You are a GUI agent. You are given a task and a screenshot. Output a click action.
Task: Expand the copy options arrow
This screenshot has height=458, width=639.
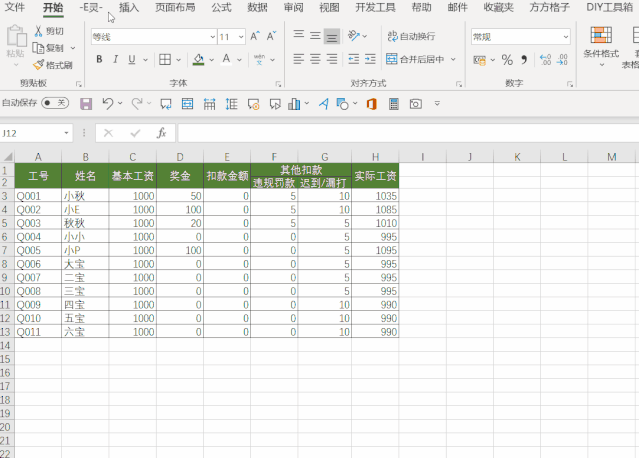pos(73,48)
